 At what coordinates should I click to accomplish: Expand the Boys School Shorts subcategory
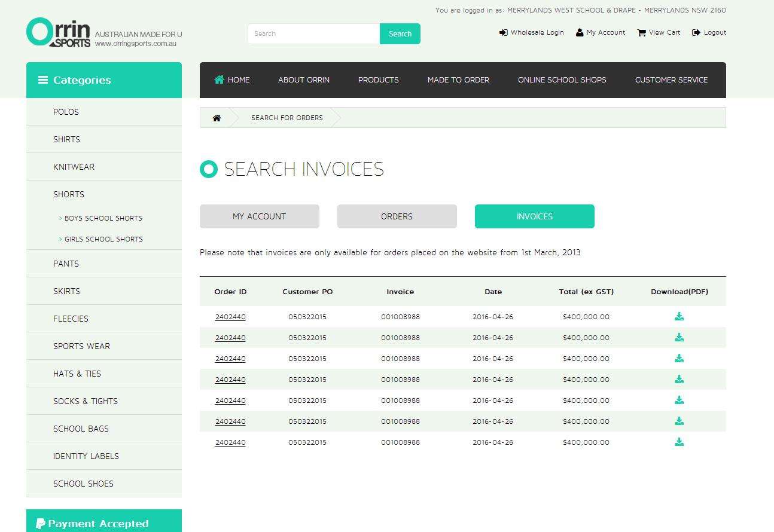[x=103, y=218]
